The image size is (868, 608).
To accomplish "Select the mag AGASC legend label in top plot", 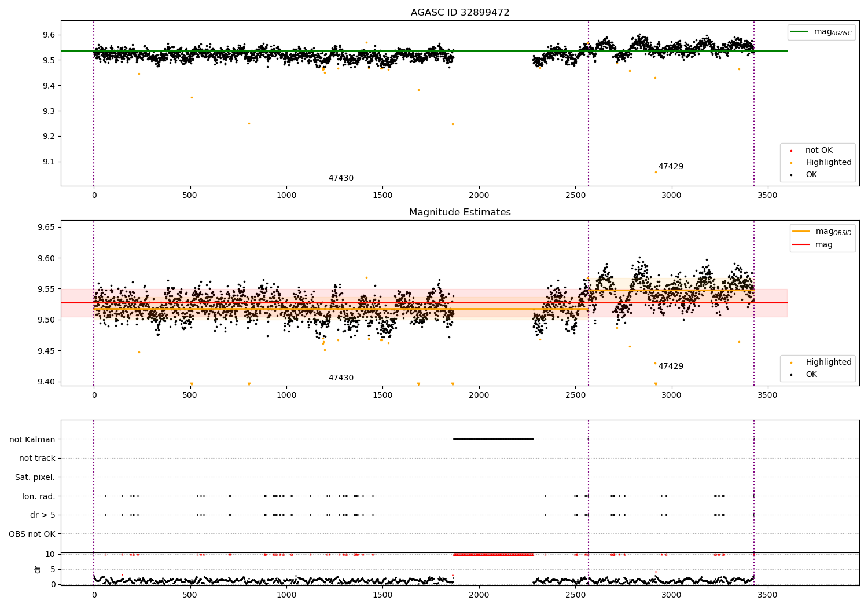I will 833,32.
